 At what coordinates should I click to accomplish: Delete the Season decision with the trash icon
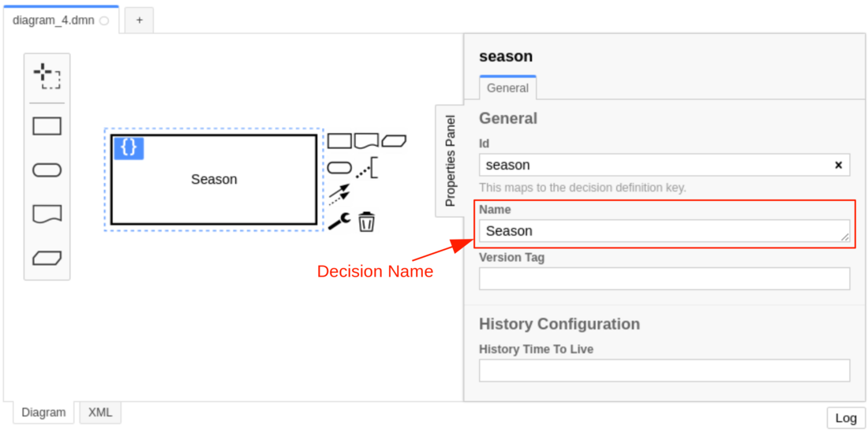click(366, 222)
